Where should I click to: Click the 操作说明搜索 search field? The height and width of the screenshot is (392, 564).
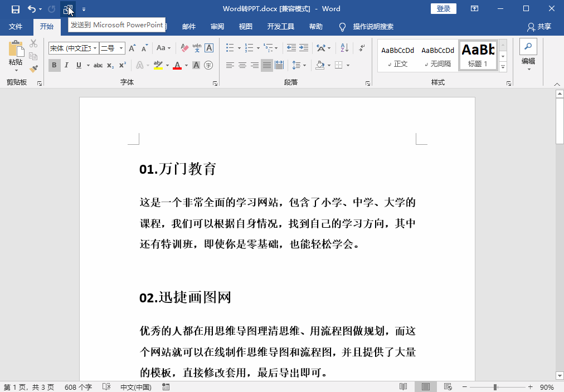[x=373, y=27]
